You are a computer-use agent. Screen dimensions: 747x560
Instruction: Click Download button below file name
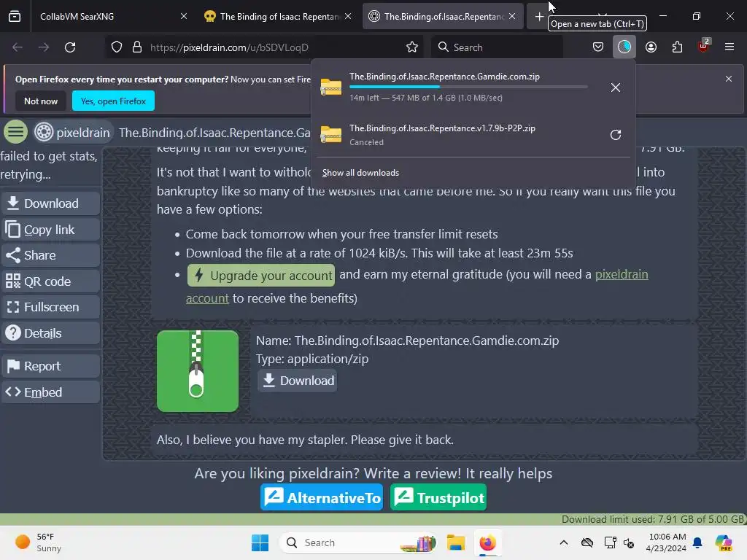pos(298,381)
